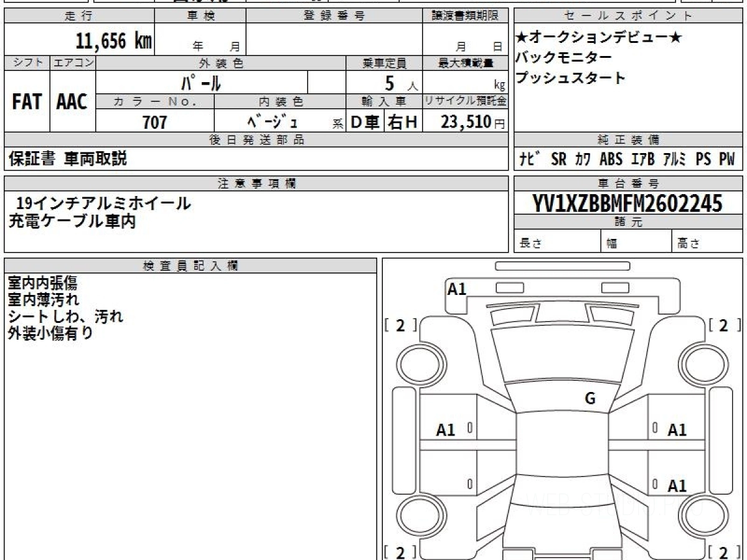This screenshot has width=747, height=560.
Task: Select the SR equipment code
Action: click(558, 159)
